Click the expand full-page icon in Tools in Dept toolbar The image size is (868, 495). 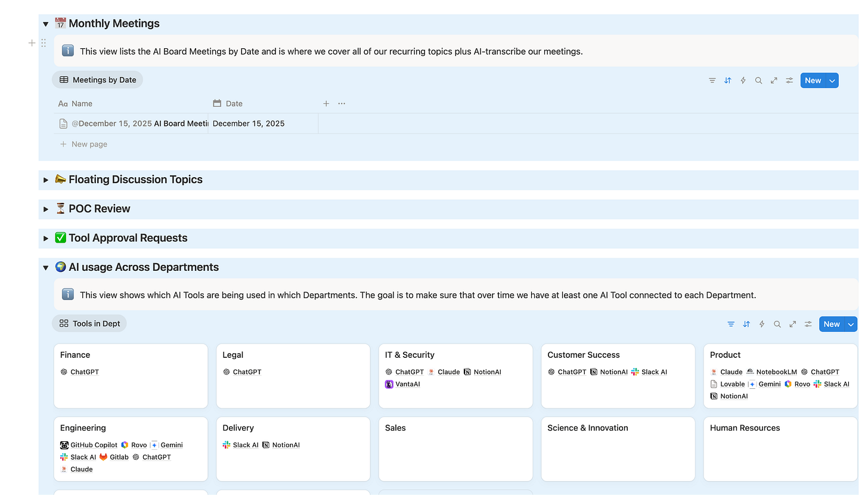pyautogui.click(x=793, y=324)
